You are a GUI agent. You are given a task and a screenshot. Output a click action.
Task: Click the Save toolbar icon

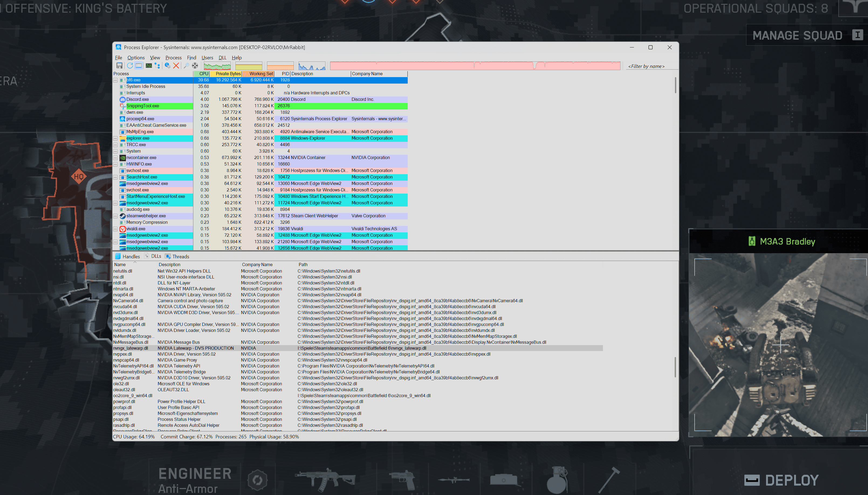click(x=119, y=66)
